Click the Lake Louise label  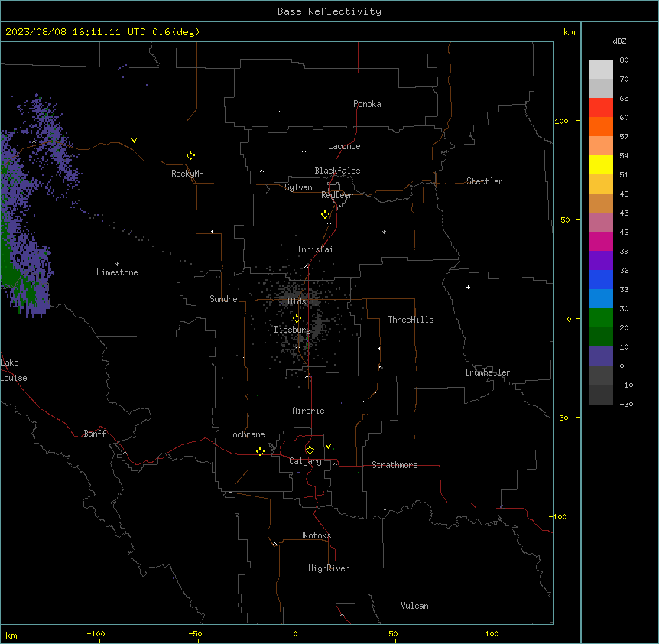pyautogui.click(x=14, y=370)
